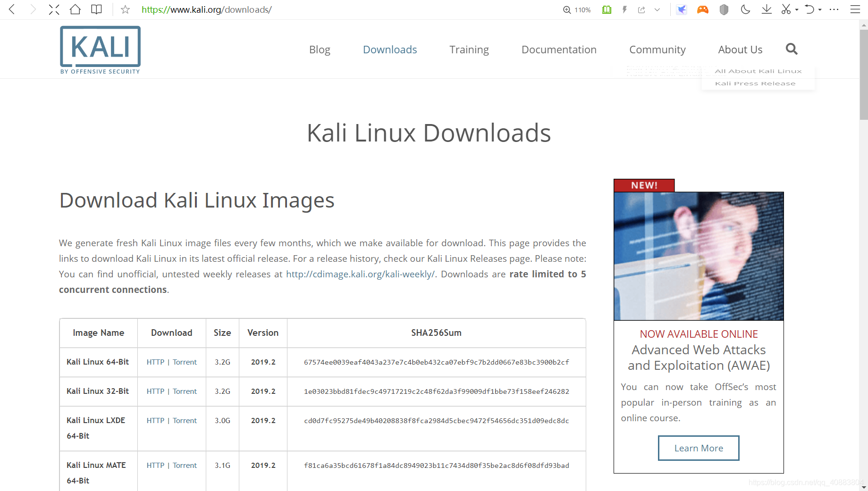868x491 pixels.
Task: Click the 110% zoom magnifier indicator
Action: [577, 9]
